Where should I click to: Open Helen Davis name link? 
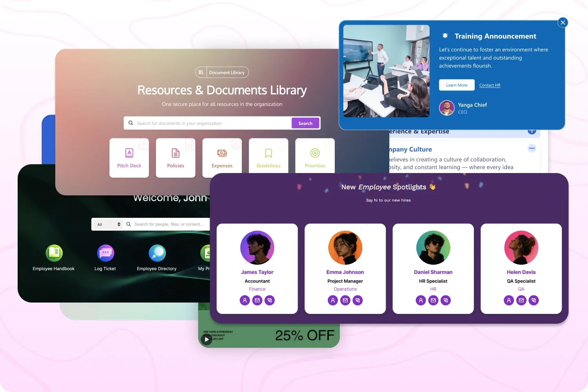tap(521, 272)
